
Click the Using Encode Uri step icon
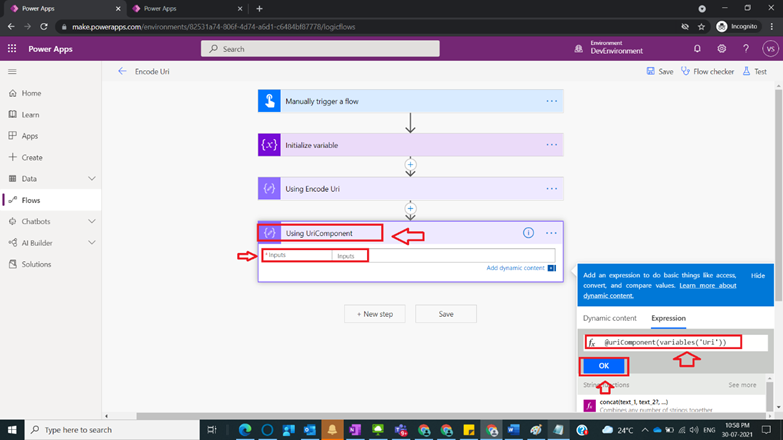pyautogui.click(x=269, y=189)
